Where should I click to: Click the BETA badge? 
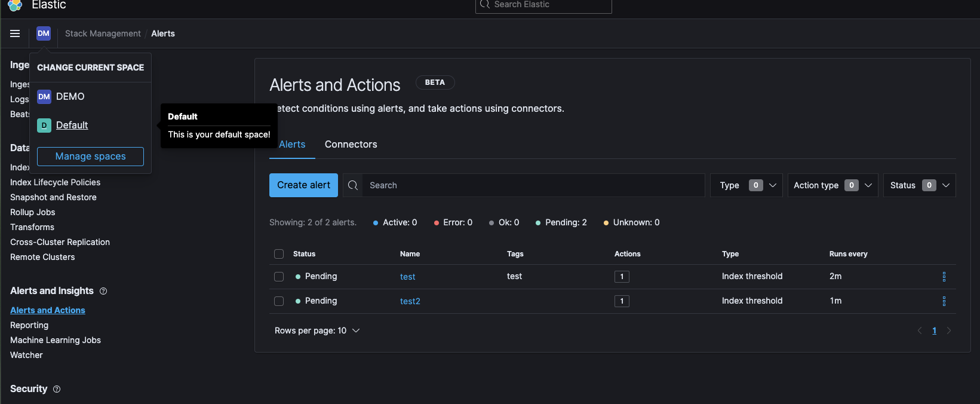[x=435, y=82]
